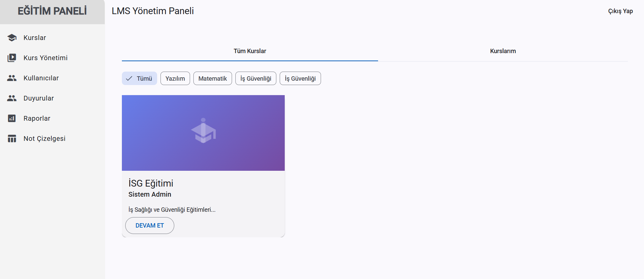Switch to the Tüm Kurslar tab
644x279 pixels.
250,51
